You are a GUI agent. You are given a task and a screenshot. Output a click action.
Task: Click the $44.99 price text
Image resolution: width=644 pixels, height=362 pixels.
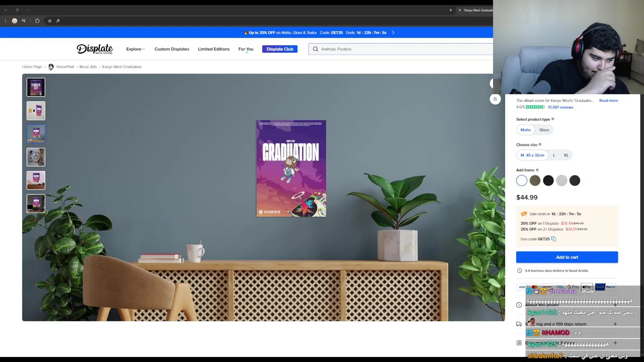pos(527,197)
